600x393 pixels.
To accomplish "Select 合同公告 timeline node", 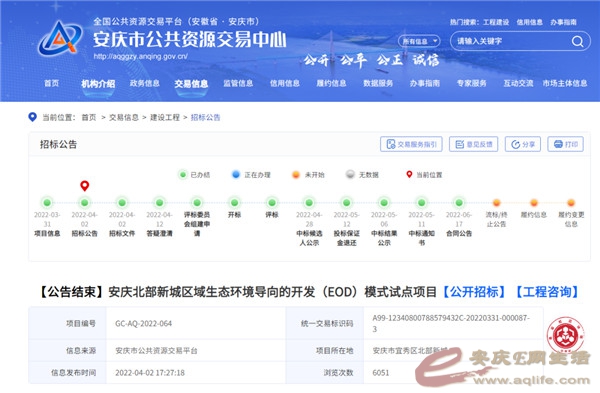I will click(459, 202).
